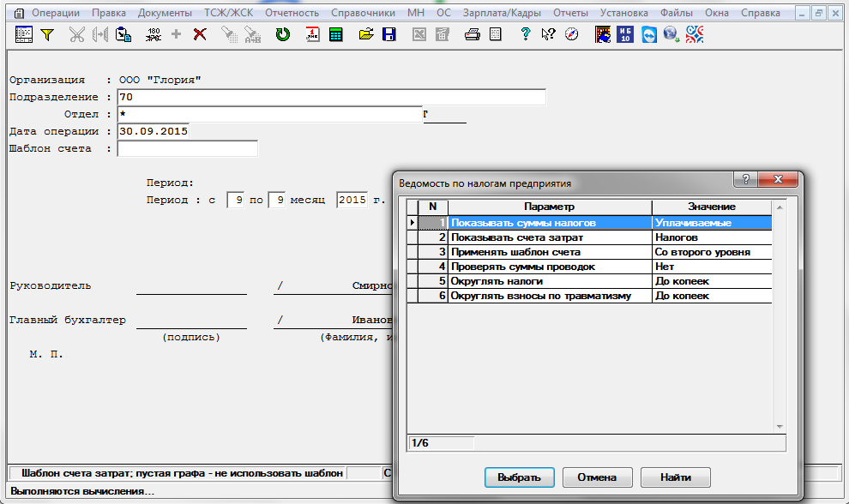Viewport: 849px width, 504px height.
Task: Click the Значение column header
Action: (x=712, y=207)
